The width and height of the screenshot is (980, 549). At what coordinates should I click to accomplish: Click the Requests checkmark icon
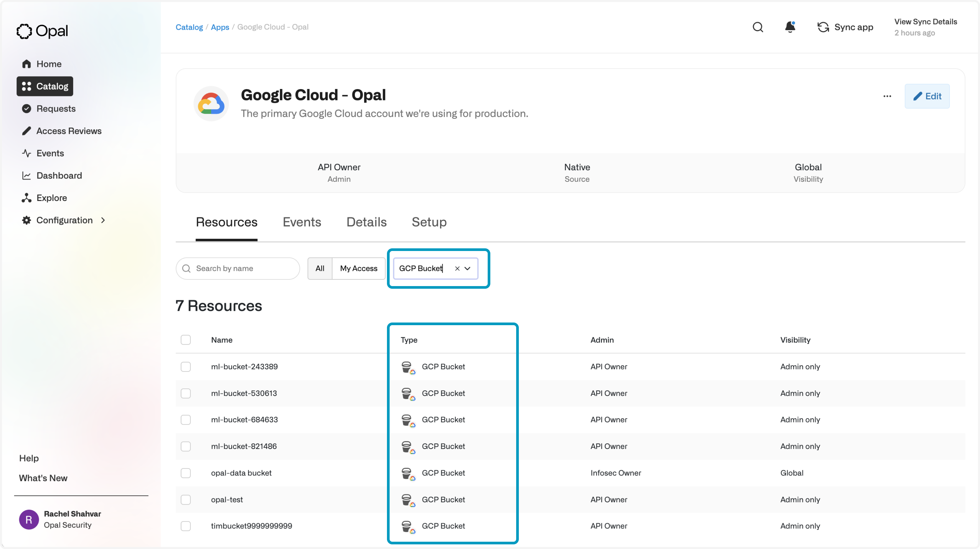click(x=26, y=109)
